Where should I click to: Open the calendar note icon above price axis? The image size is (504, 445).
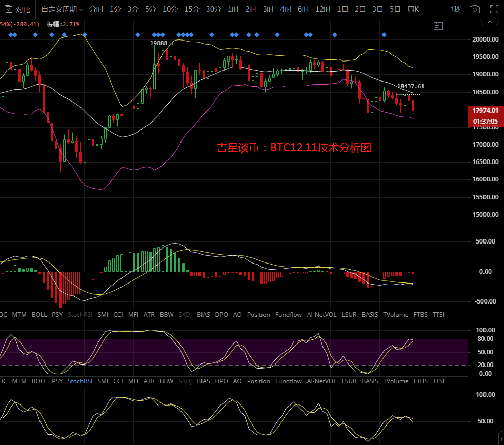click(x=438, y=25)
